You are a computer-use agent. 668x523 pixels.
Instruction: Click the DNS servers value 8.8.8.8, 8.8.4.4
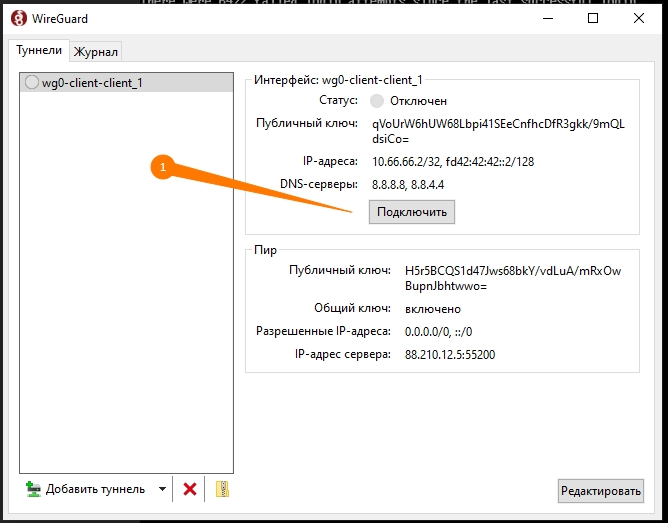tap(408, 185)
